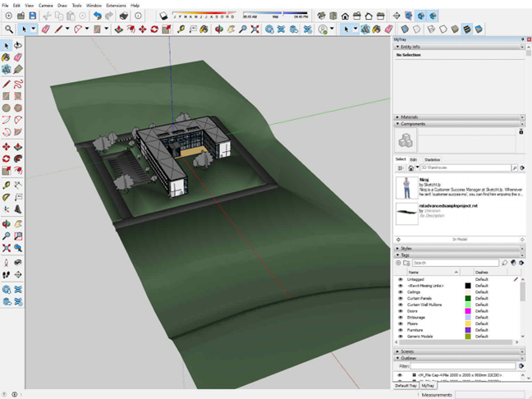Switch to the Default Tray tab

pyautogui.click(x=406, y=386)
